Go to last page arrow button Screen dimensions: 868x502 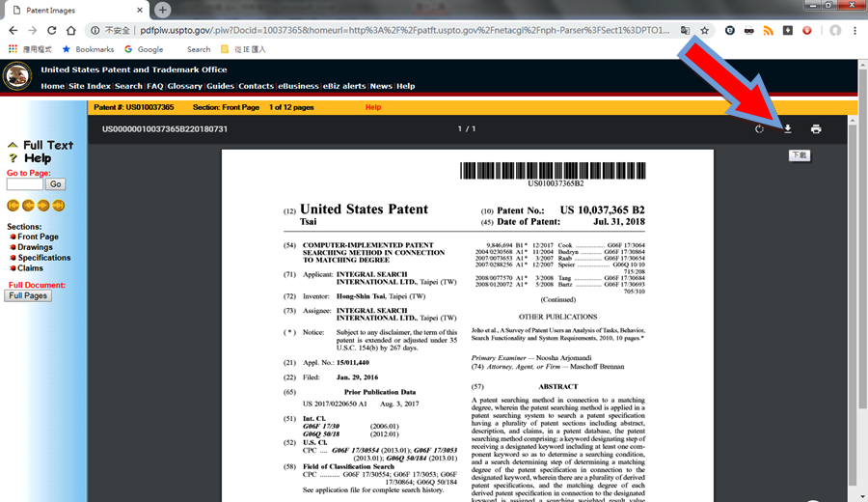click(x=58, y=206)
